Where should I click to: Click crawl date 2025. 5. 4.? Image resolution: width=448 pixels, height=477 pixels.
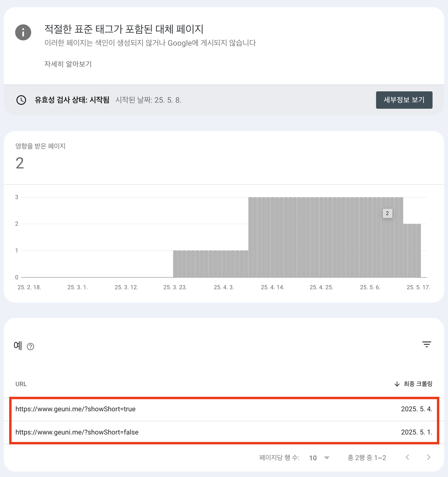pyautogui.click(x=417, y=409)
